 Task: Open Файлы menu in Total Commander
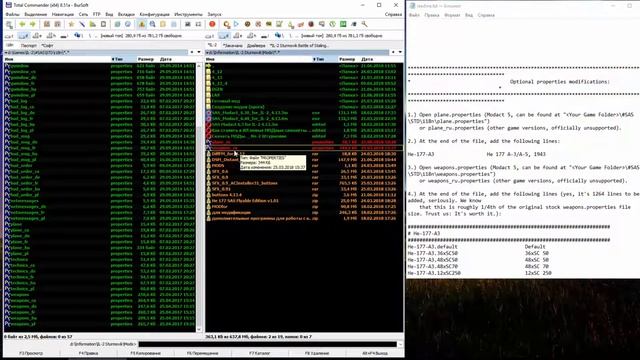12,14
